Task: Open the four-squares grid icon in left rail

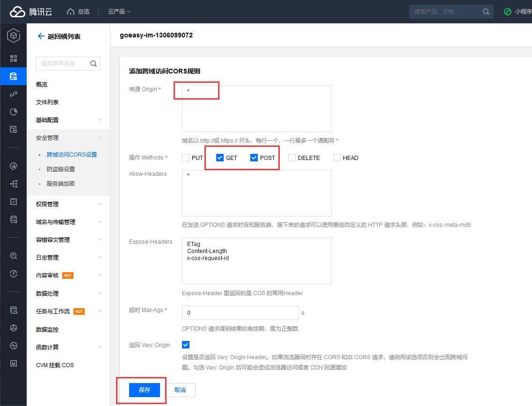Action: click(14, 58)
